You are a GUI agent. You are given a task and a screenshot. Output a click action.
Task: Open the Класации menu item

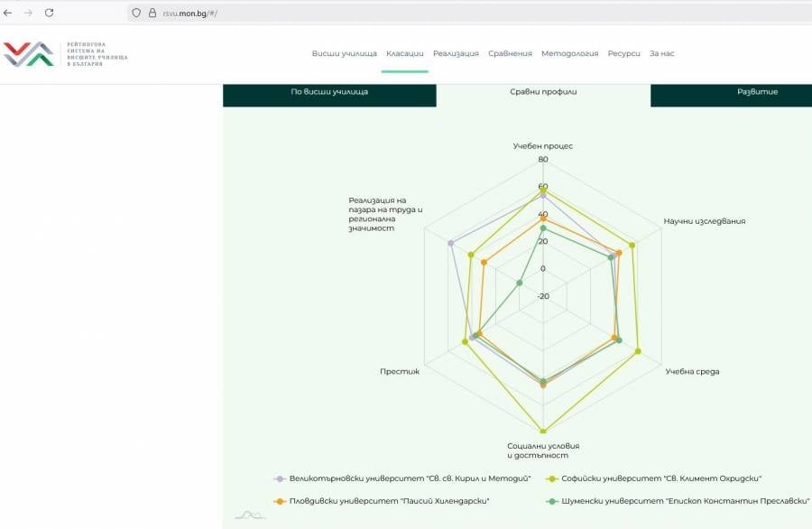click(404, 53)
